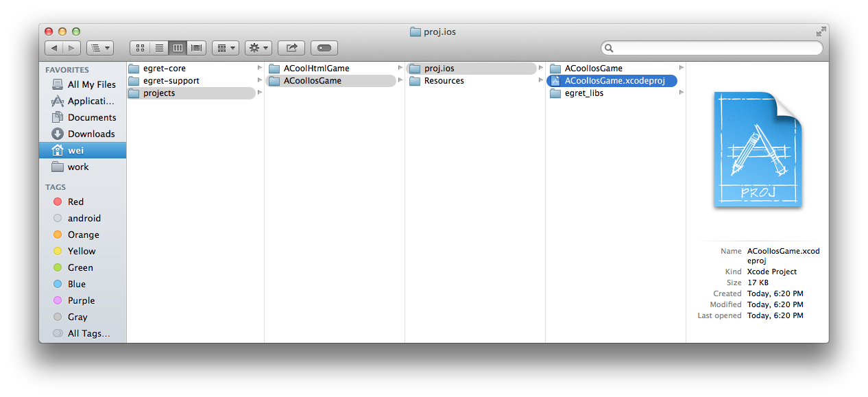The image size is (868, 397).
Task: Filter by the Orange tag
Action: point(83,234)
